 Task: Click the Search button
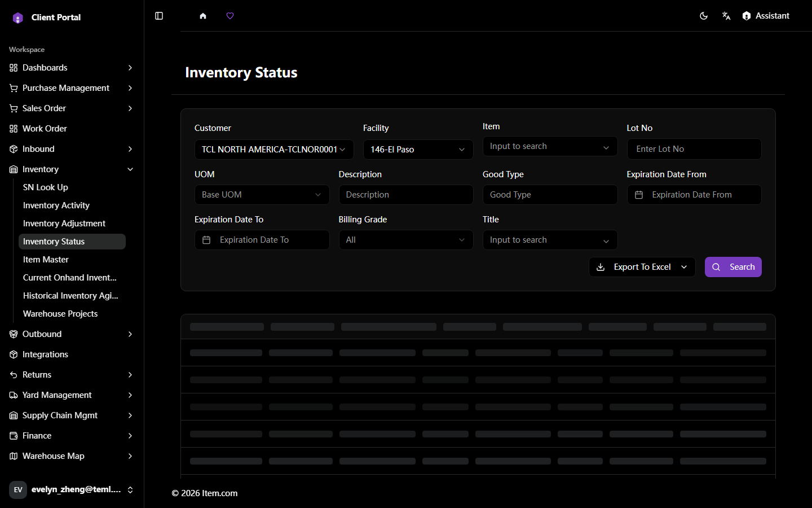733,267
